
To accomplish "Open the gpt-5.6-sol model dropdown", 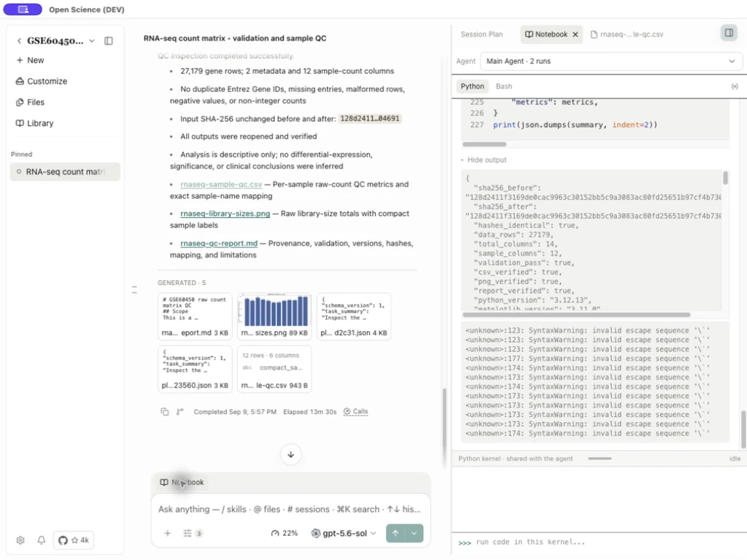I will click(344, 533).
